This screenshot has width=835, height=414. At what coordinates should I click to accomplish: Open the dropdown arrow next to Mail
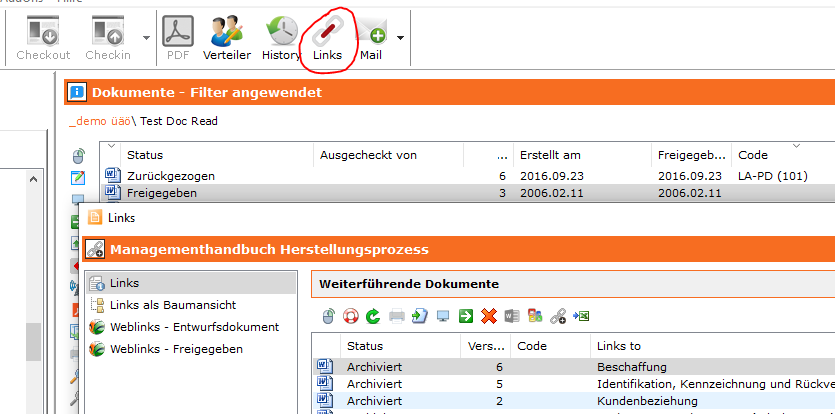coord(400,38)
